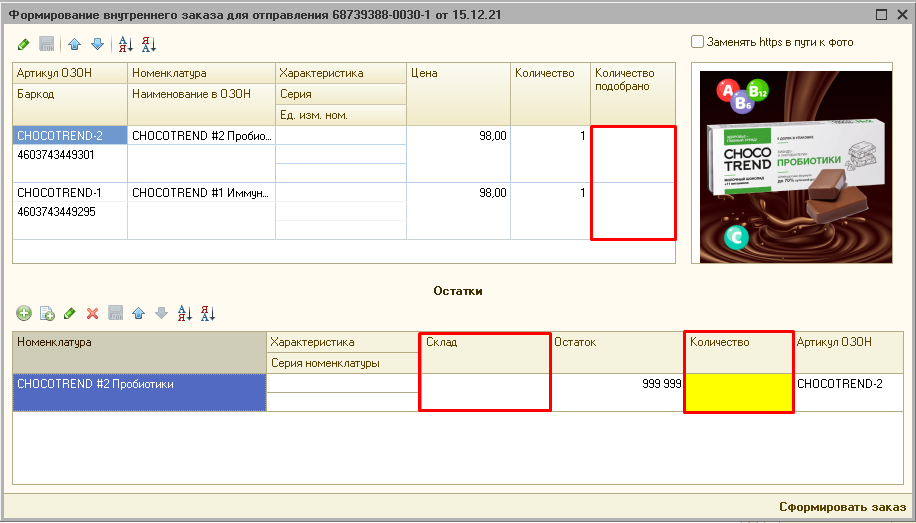Click the Баркод column header
The width and height of the screenshot is (916, 523).
tap(70, 104)
